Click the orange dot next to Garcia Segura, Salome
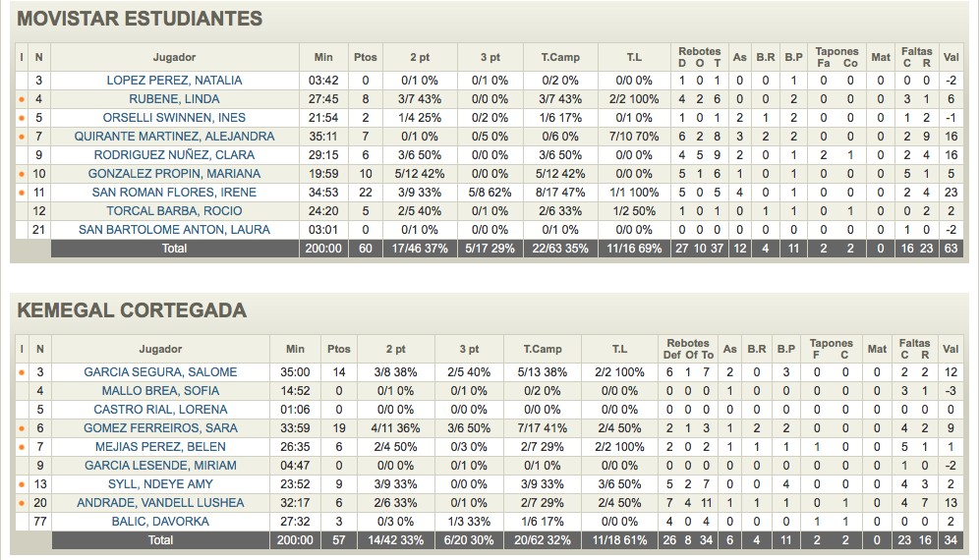This screenshot has height=560, width=980. click(x=22, y=373)
